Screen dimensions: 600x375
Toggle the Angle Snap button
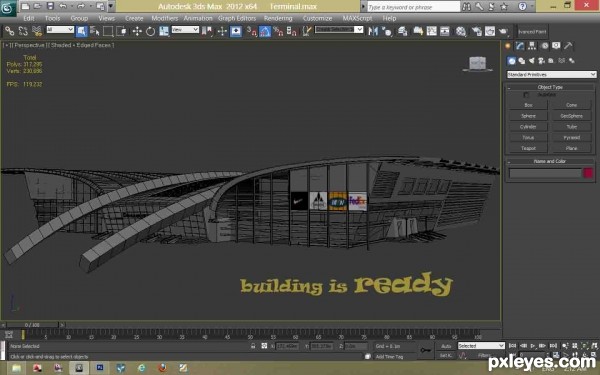point(265,31)
